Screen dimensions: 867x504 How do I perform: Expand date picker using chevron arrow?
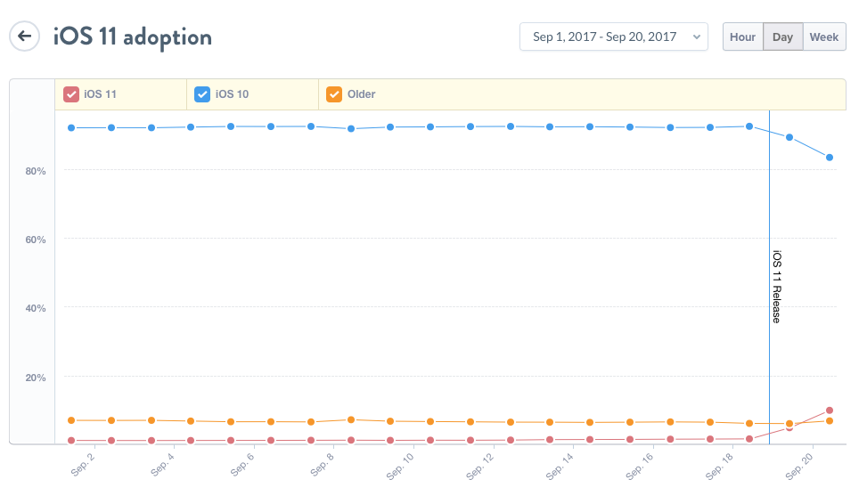point(695,37)
